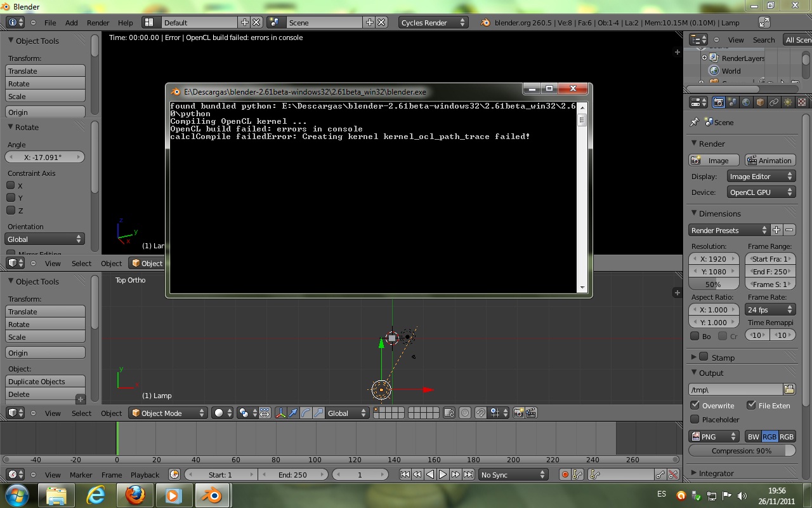Click the lower Duplicate Objects button

(46, 381)
